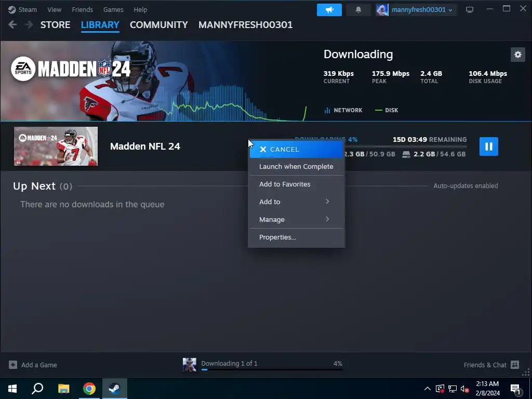The width and height of the screenshot is (532, 399).
Task: Click the disk drive icon beside 2.2 GB
Action: 406,154
